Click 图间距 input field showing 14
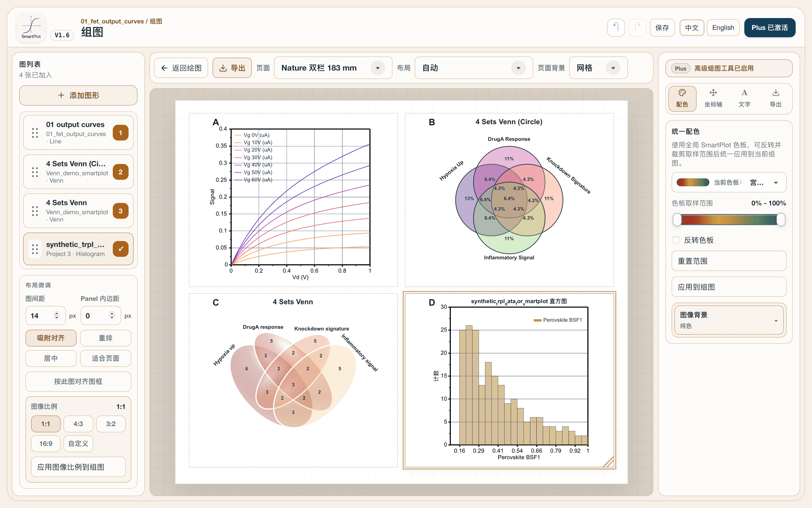 coord(45,316)
